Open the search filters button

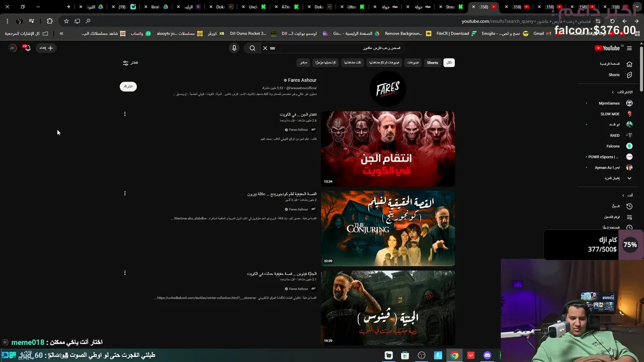pos(130,63)
